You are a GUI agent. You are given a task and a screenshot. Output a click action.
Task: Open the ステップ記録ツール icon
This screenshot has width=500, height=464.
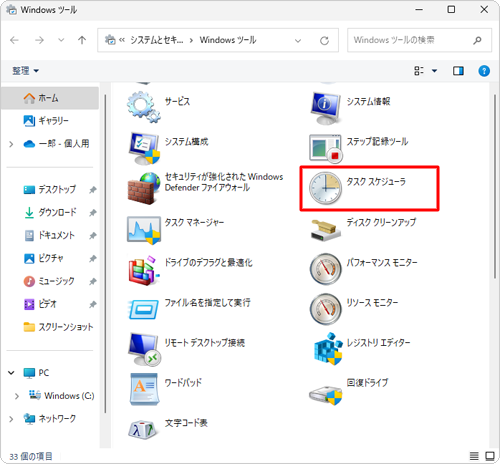(x=326, y=148)
